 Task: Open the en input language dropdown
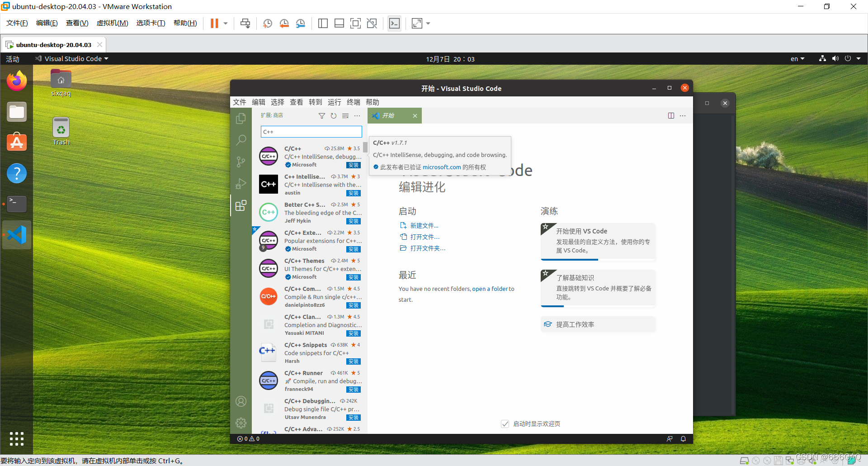(x=797, y=59)
